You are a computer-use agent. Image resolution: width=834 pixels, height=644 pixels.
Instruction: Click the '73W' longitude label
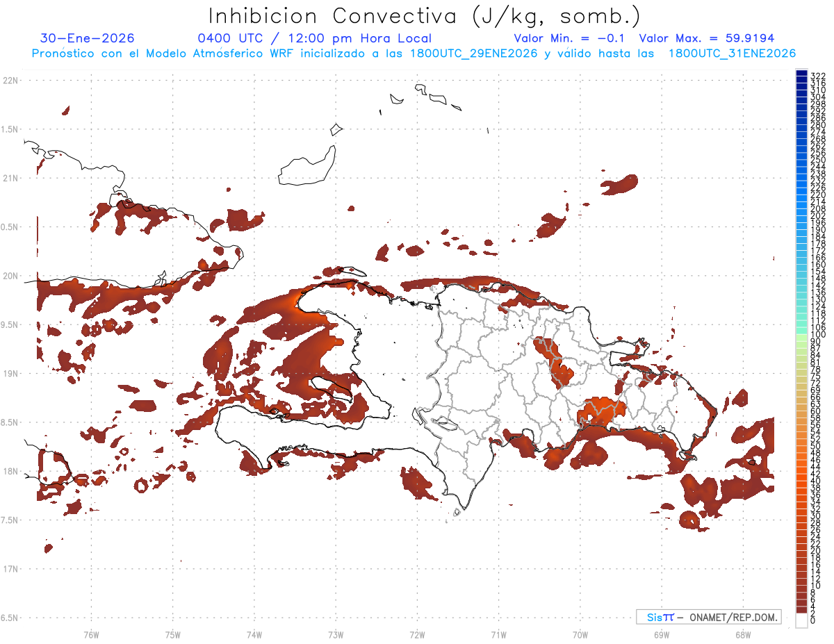point(336,634)
